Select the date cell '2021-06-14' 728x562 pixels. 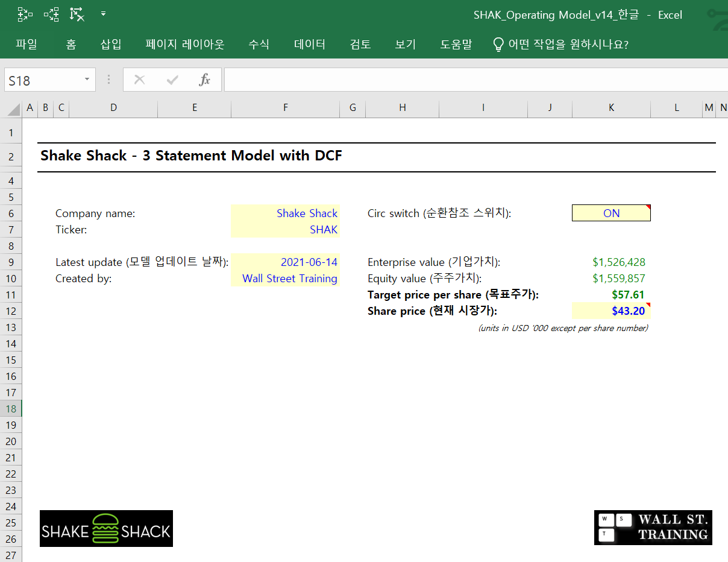tap(285, 262)
